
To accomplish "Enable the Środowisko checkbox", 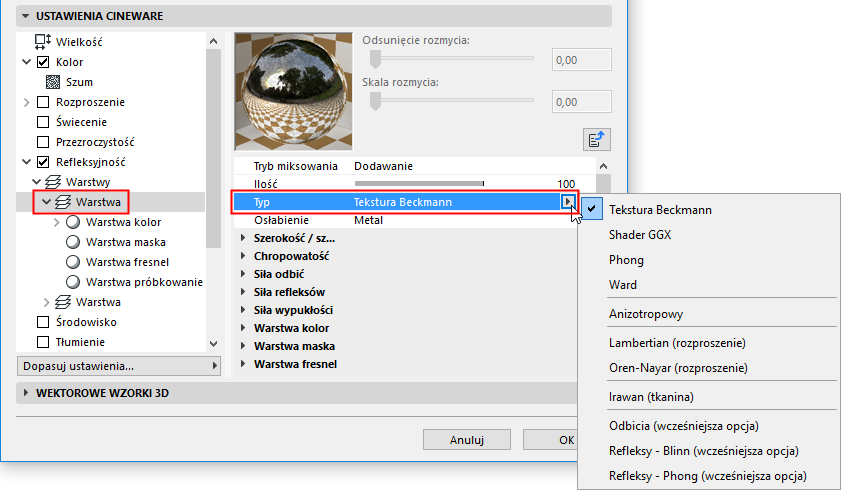I will (43, 322).
